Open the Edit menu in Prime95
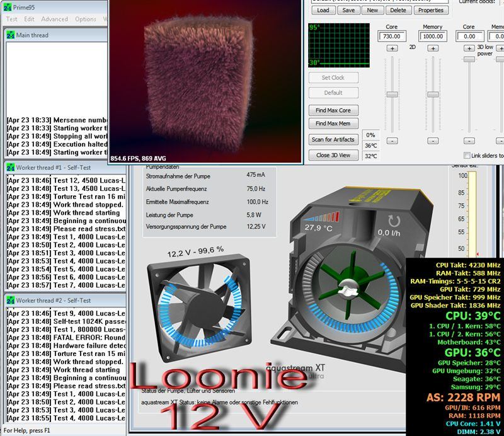The width and height of the screenshot is (504, 436). click(x=29, y=19)
